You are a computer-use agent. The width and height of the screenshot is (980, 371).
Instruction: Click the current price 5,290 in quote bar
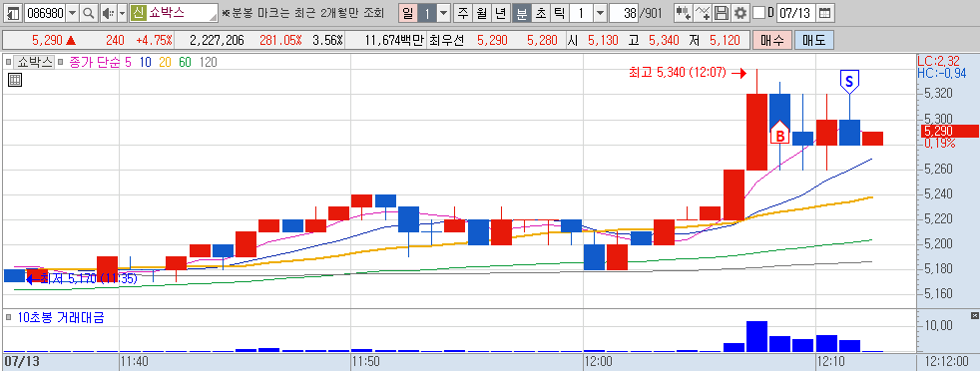pos(48,41)
